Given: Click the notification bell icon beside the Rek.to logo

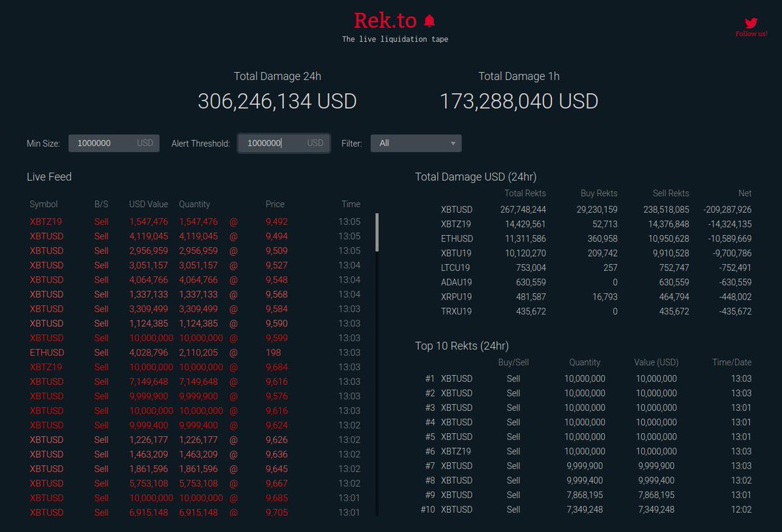Looking at the screenshot, I should pyautogui.click(x=428, y=20).
